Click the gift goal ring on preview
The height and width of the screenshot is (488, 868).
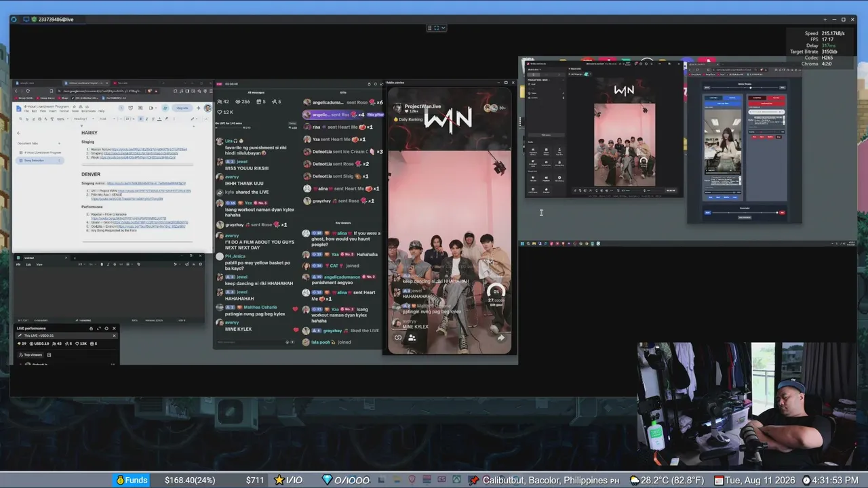pyautogui.click(x=496, y=293)
